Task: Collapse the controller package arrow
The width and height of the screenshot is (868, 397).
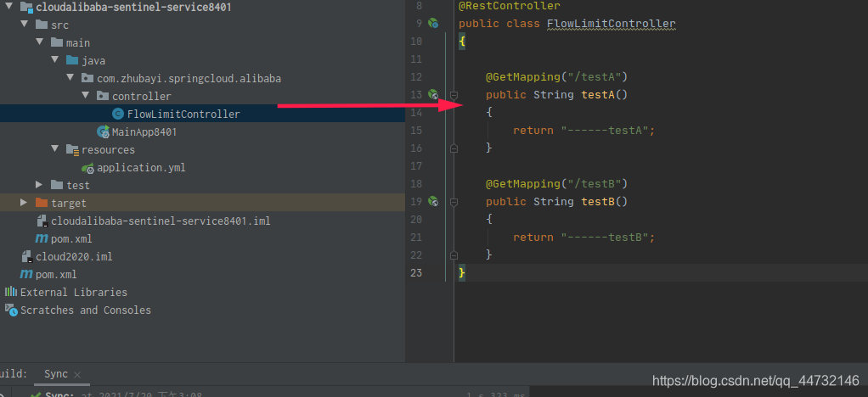Action: (85, 95)
